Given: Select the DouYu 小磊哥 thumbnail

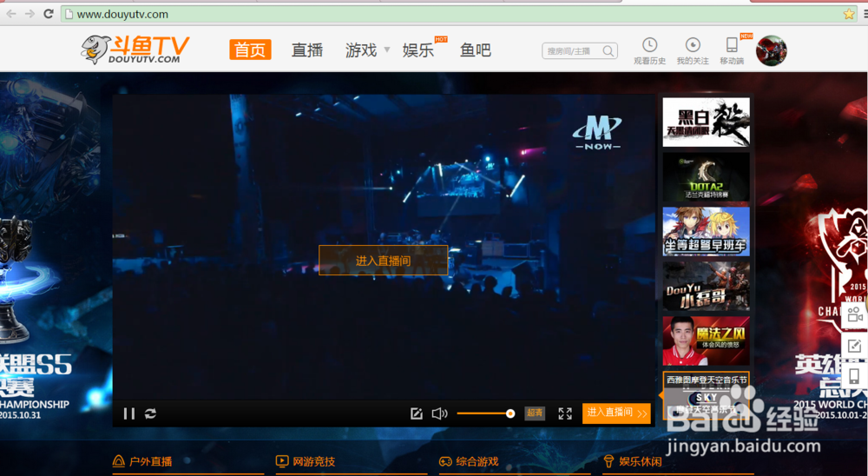Looking at the screenshot, I should 706,286.
